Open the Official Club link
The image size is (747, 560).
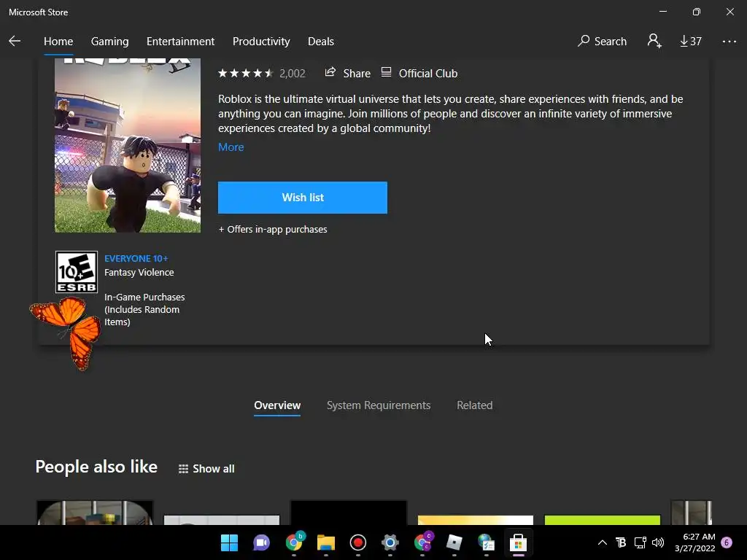pos(419,74)
